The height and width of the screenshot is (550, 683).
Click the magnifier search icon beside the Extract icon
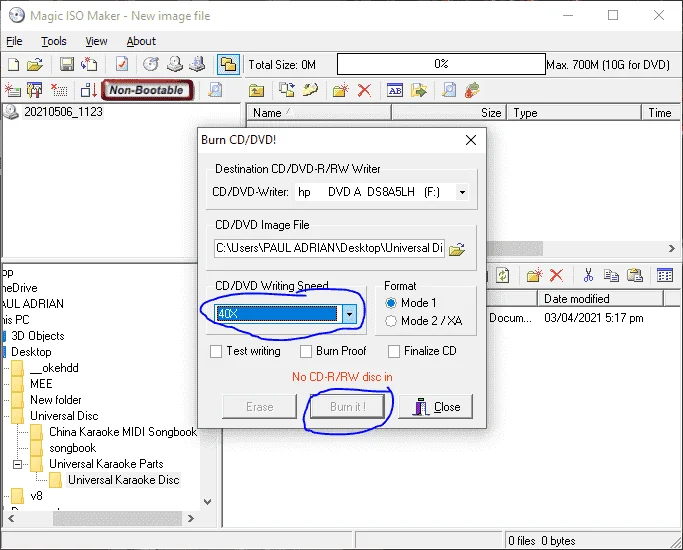(449, 90)
